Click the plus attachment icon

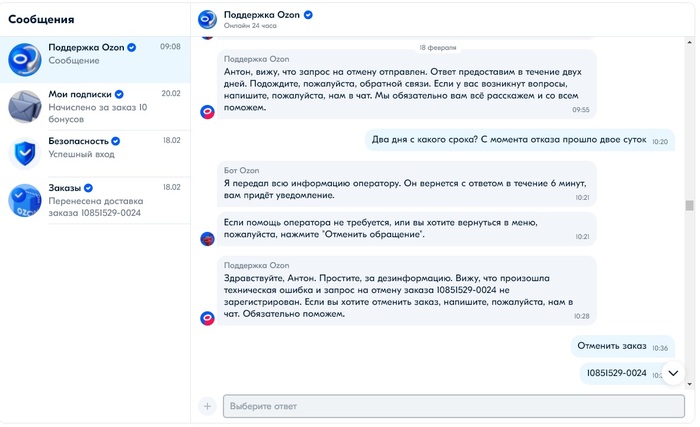[x=207, y=406]
